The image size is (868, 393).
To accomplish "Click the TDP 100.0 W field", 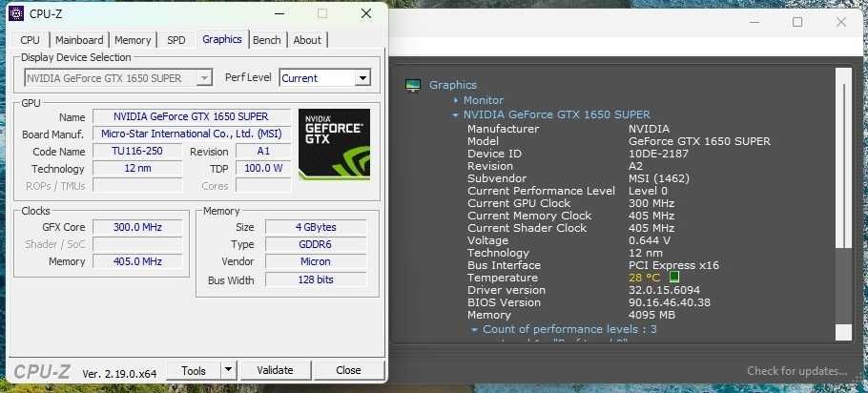I will click(263, 168).
